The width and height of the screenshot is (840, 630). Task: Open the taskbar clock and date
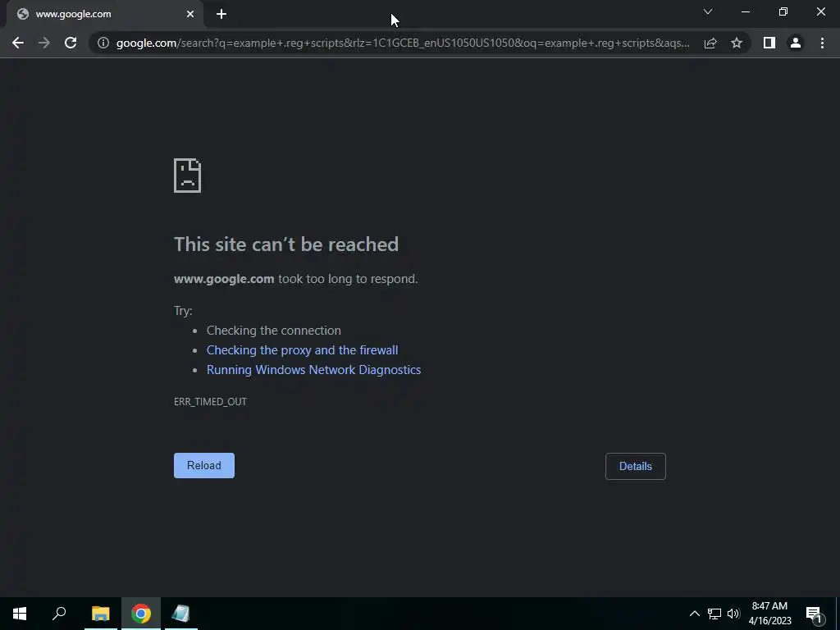tap(769, 614)
